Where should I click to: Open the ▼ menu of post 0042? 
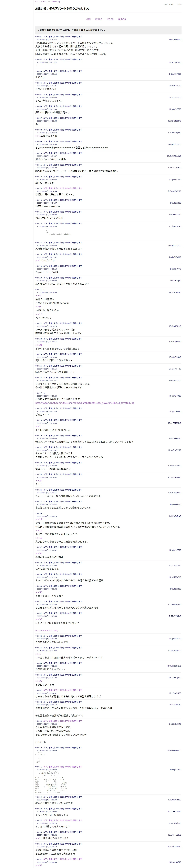point(36,613)
